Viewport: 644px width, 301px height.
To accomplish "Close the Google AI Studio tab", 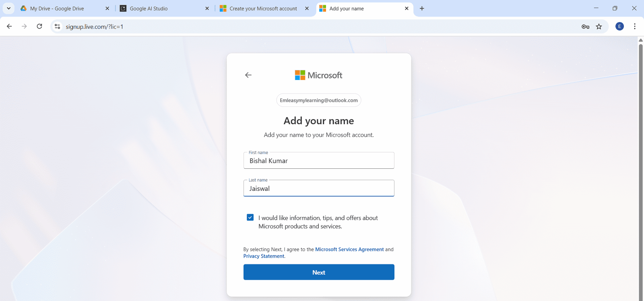I will 207,8.
